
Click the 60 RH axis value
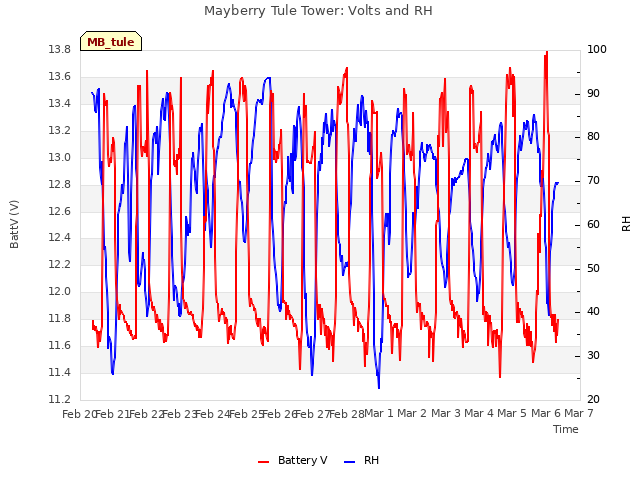click(x=593, y=224)
